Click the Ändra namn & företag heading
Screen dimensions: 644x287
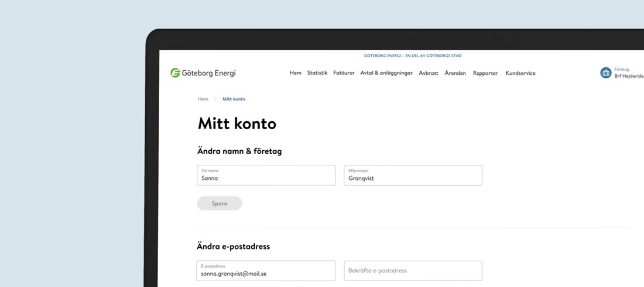tap(240, 151)
